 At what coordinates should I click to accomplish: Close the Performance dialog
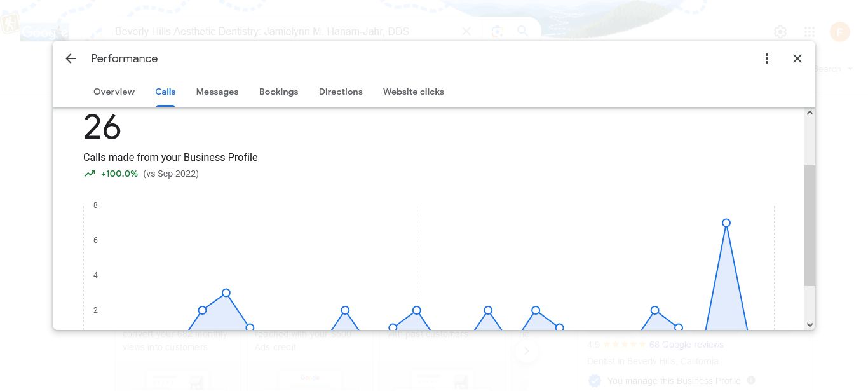(x=797, y=58)
